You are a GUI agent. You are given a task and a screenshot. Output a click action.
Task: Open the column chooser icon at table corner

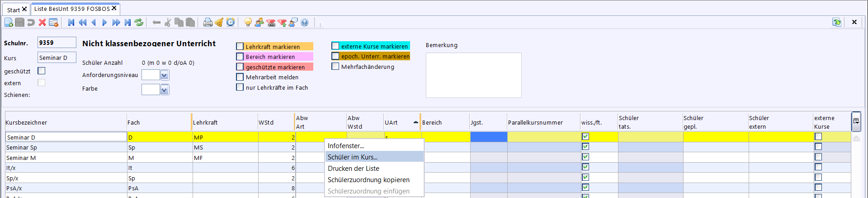[856, 121]
